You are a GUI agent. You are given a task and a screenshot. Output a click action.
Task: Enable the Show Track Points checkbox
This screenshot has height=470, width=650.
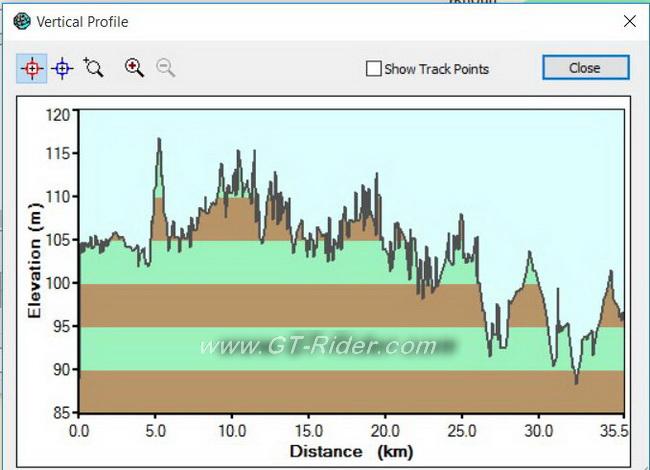(373, 69)
